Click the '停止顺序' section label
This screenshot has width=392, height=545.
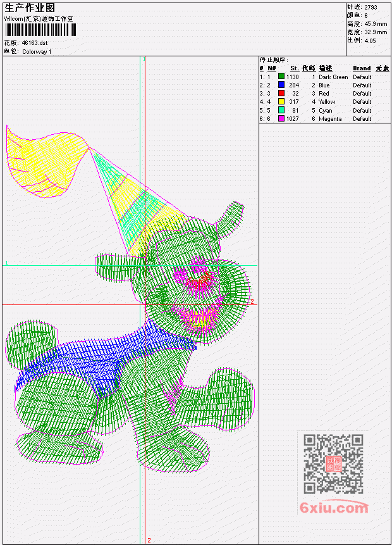click(274, 60)
